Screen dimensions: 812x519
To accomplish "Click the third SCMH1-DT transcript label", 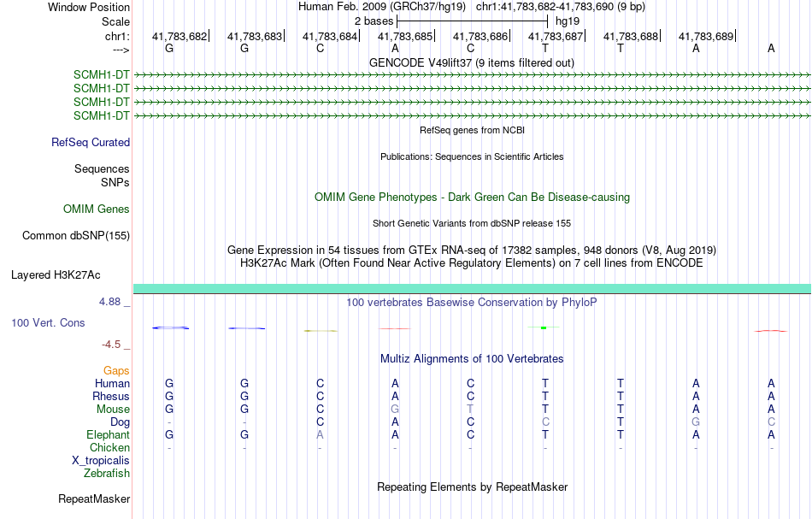I will (102, 102).
